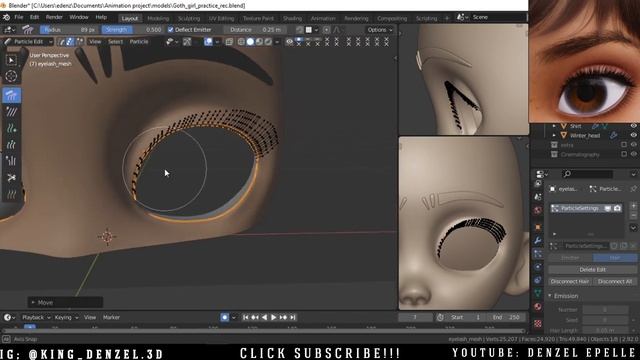Switch to Point particle select mode
640x360 pixels.
[70, 42]
